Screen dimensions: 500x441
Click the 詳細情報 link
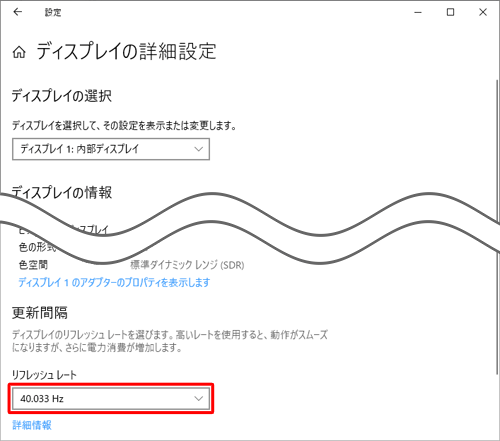click(x=32, y=425)
